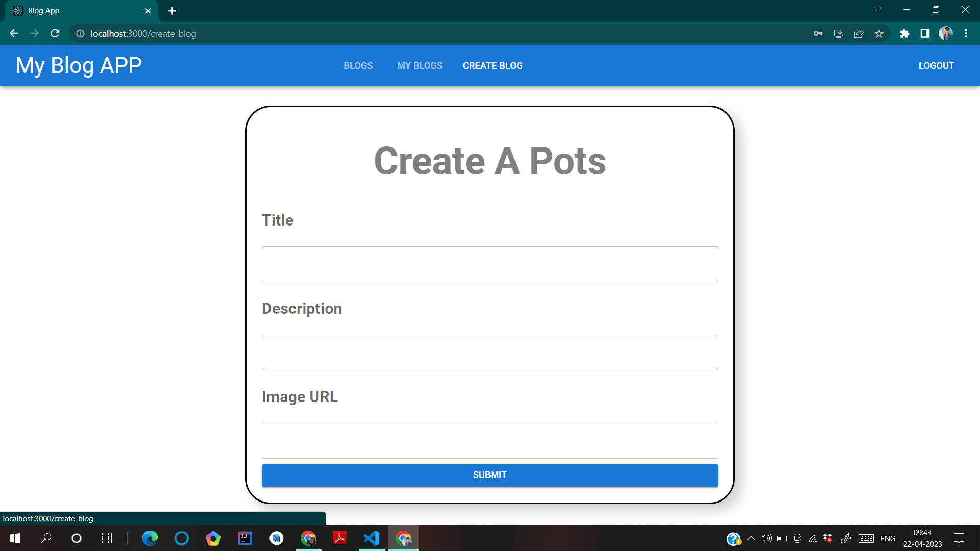Viewport: 980px width, 551px height.
Task: Switch to first Chrome window on taskbar
Action: point(308,538)
